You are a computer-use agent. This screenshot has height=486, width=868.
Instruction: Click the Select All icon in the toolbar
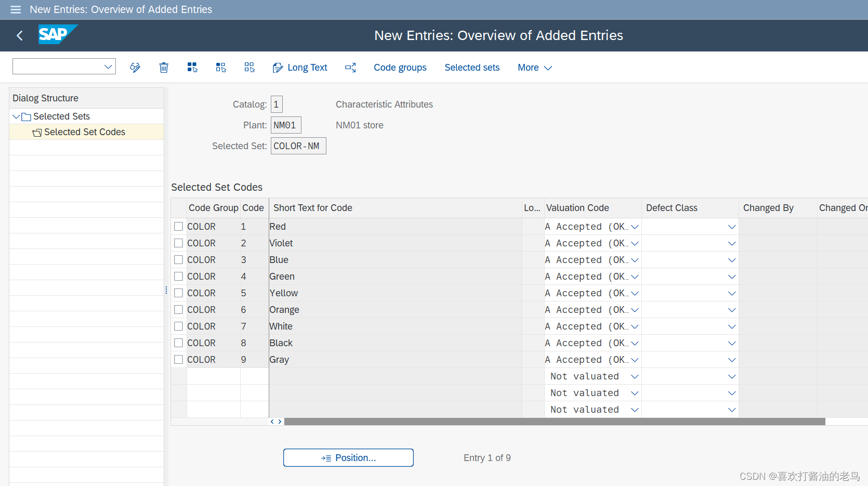192,67
